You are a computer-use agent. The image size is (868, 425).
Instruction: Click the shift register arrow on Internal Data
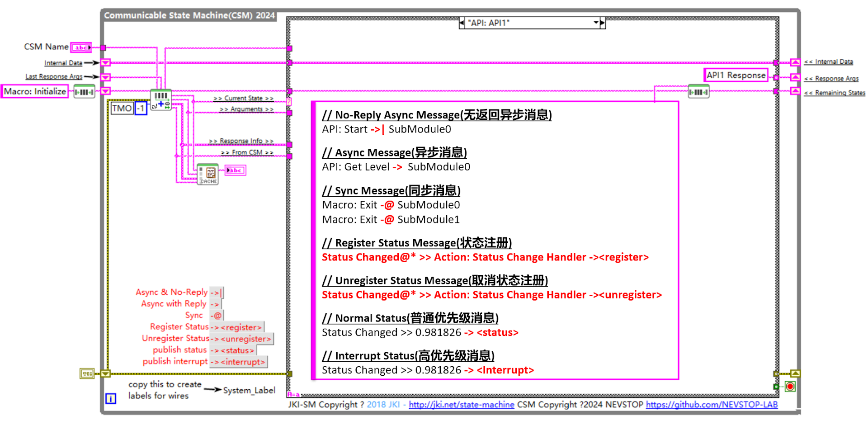click(104, 62)
